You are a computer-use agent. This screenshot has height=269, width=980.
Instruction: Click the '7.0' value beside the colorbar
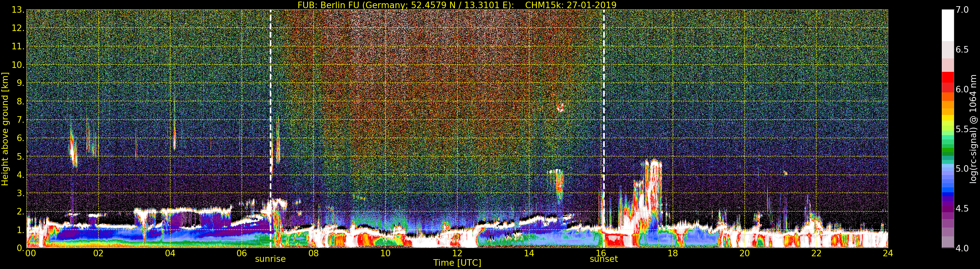[x=962, y=10]
